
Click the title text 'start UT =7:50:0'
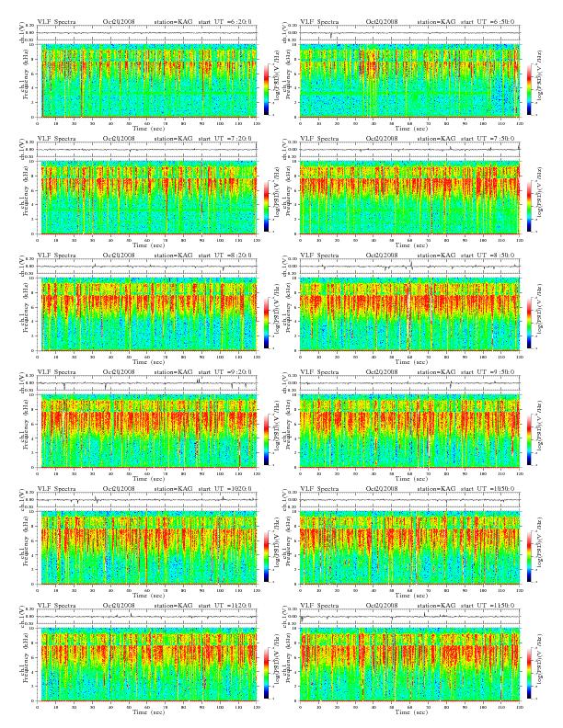[x=488, y=139]
